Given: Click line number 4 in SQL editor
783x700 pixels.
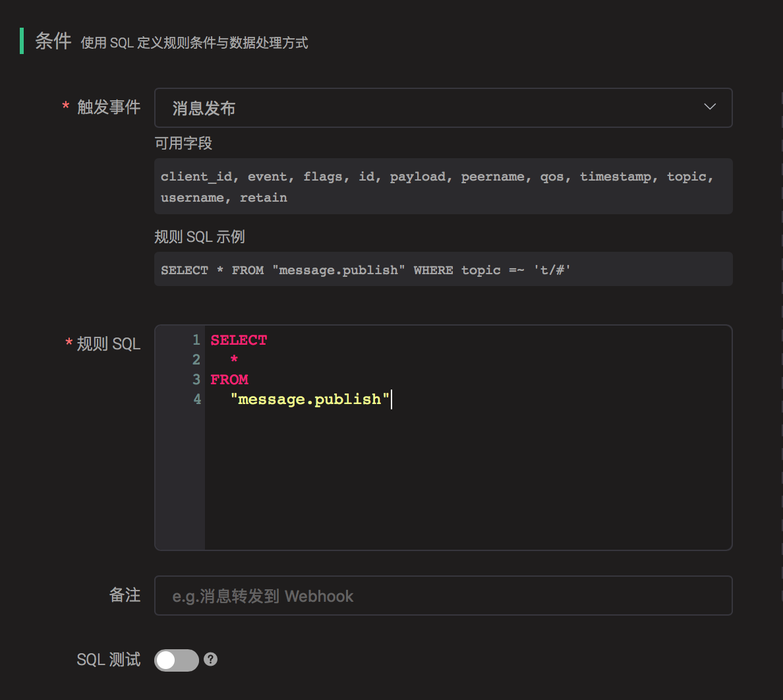Looking at the screenshot, I should click(196, 399).
